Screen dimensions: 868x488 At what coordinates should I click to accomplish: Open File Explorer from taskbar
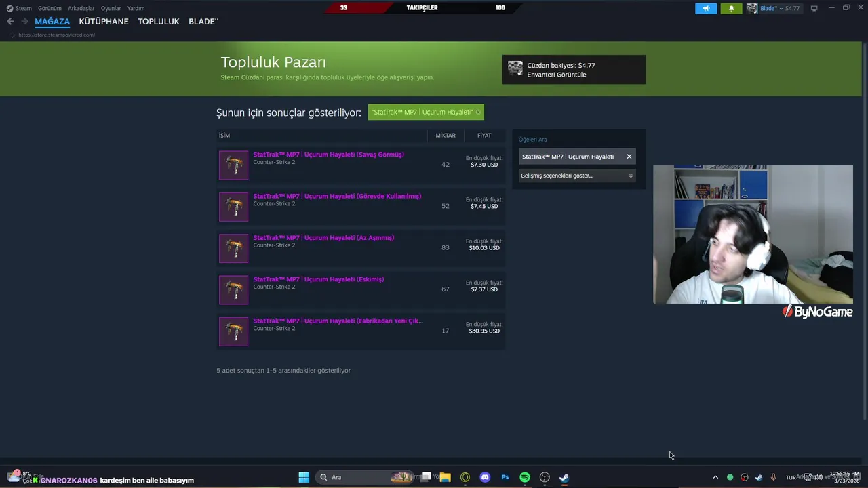446,477
